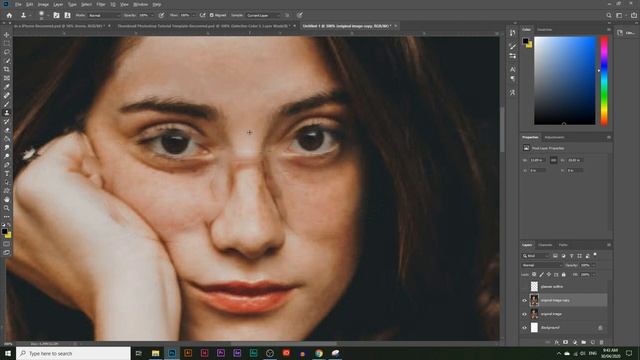Open the Filter menu
This screenshot has height=360, width=640.
[101, 4]
